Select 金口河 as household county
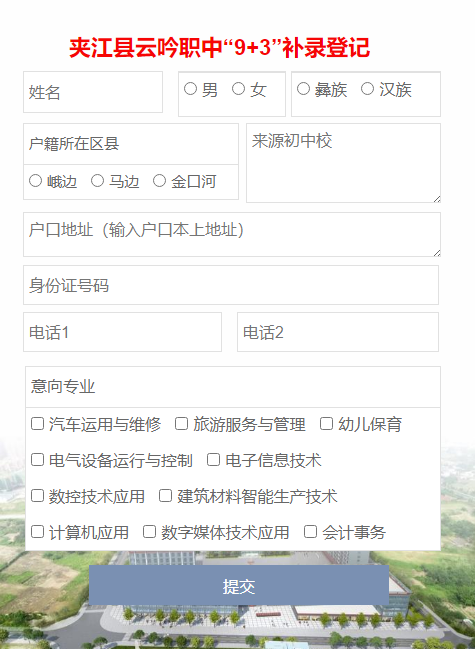The height and width of the screenshot is (649, 475). pyautogui.click(x=159, y=180)
